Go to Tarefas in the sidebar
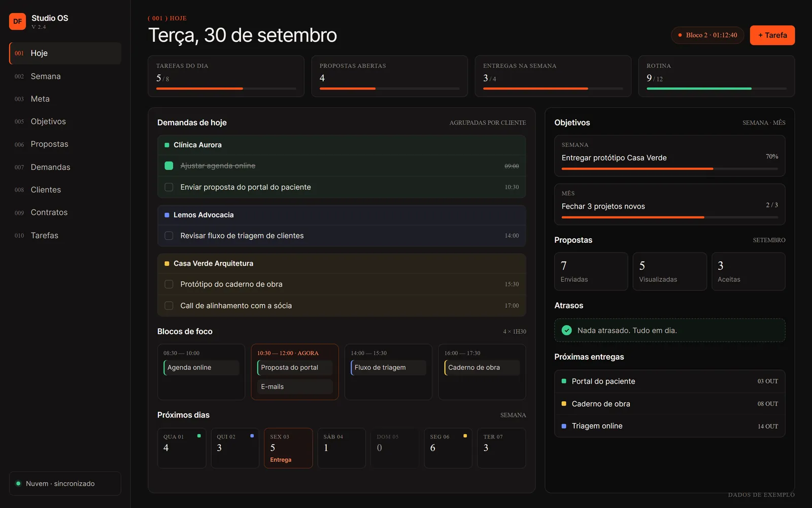 pos(65,235)
